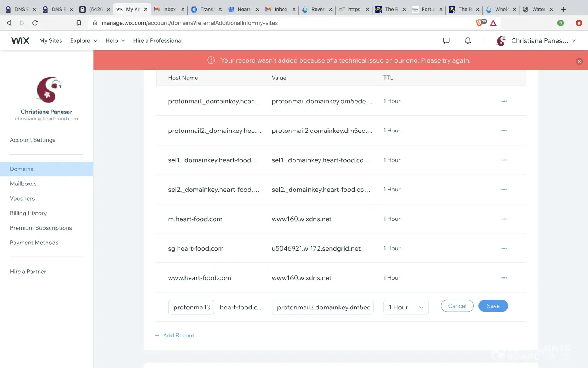The image size is (588, 368).
Task: Reload the page with refresh button
Action: pyautogui.click(x=35, y=23)
